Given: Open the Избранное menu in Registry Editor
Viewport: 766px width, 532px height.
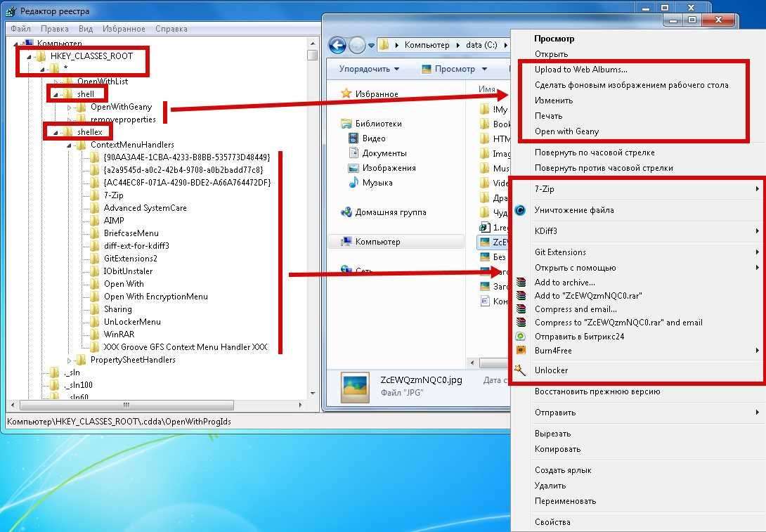Looking at the screenshot, I should (124, 29).
